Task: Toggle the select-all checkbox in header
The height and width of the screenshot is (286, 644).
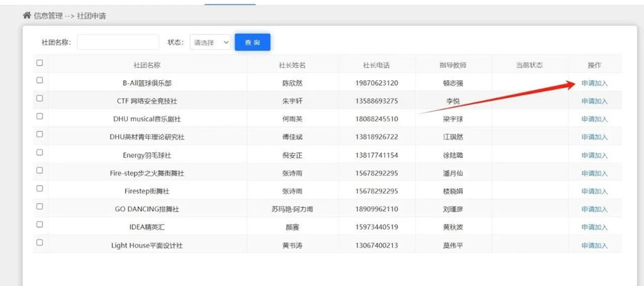Action: point(40,63)
